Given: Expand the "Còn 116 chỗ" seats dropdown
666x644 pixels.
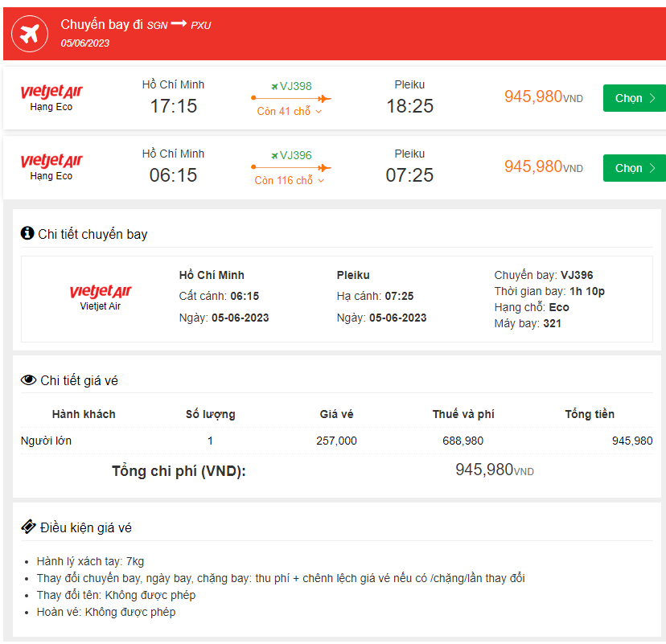Looking at the screenshot, I should pyautogui.click(x=290, y=181).
